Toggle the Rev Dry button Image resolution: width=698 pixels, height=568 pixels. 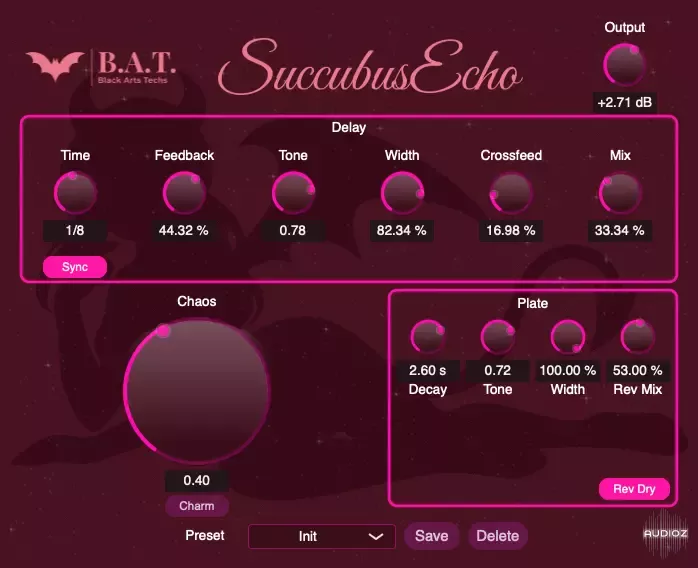[x=634, y=489]
